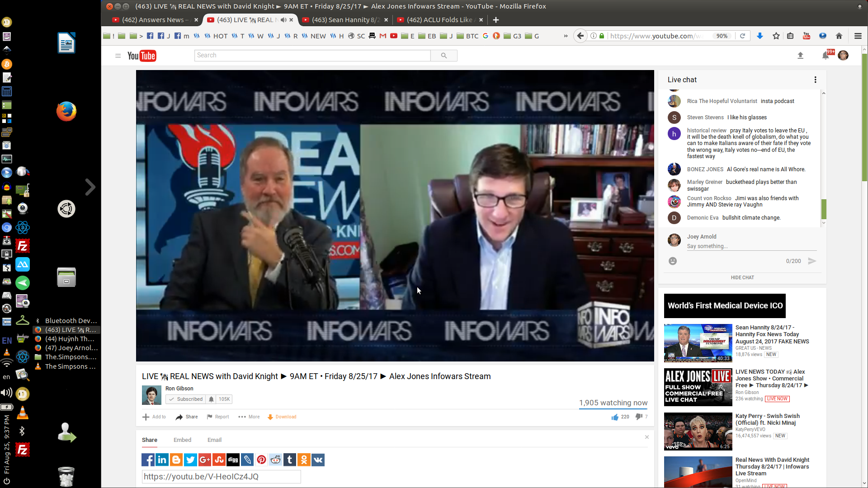
Task: Open the NEW bookmark folder
Action: (314, 36)
